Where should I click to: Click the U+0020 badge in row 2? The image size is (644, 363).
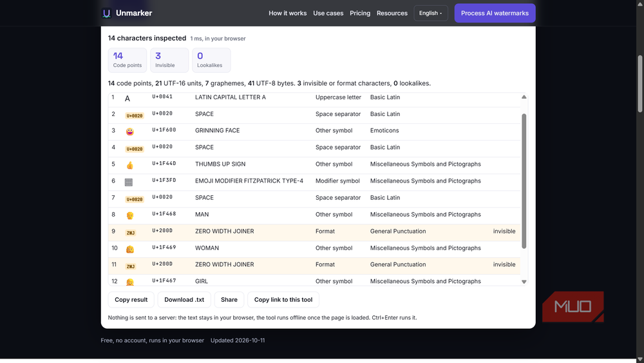135,116
